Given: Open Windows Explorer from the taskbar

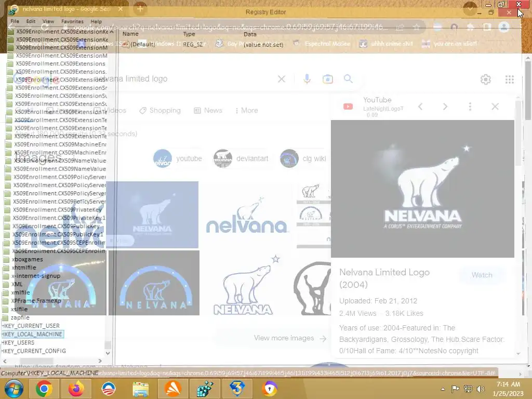Looking at the screenshot, I should [x=140, y=389].
